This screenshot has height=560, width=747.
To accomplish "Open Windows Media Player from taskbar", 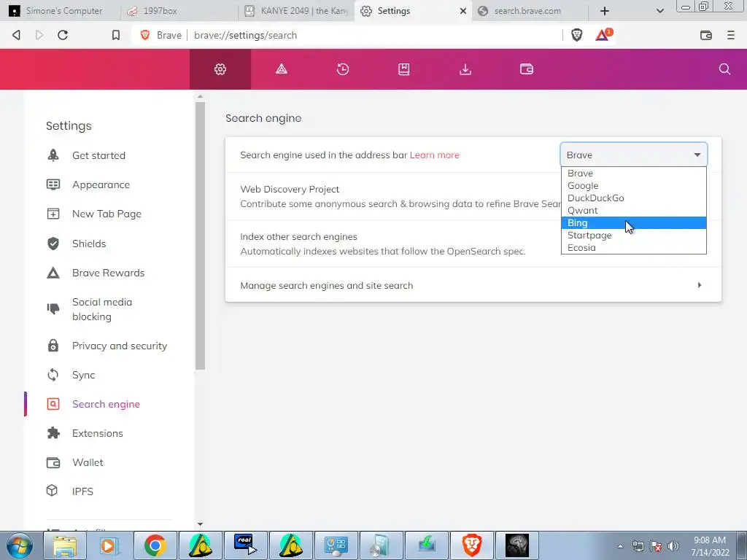I will pos(109,545).
